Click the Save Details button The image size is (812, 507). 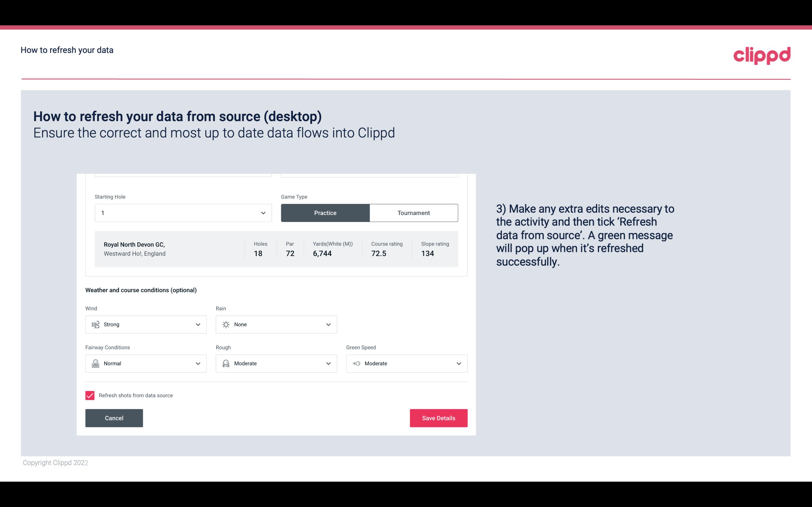(x=438, y=418)
